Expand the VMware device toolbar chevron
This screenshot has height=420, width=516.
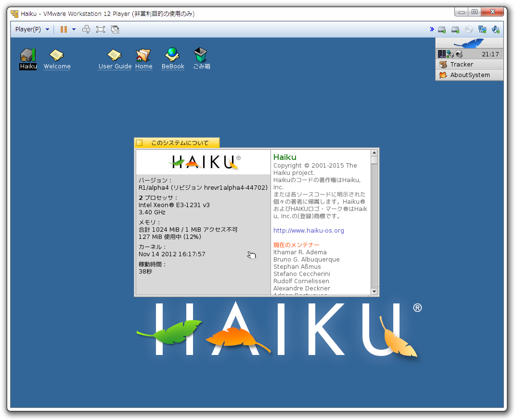tap(432, 29)
